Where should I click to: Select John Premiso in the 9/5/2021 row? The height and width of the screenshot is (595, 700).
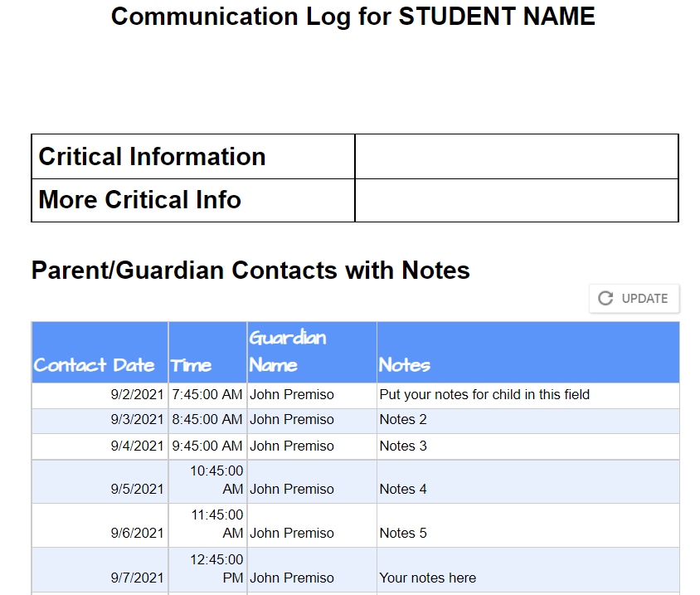[x=312, y=481]
